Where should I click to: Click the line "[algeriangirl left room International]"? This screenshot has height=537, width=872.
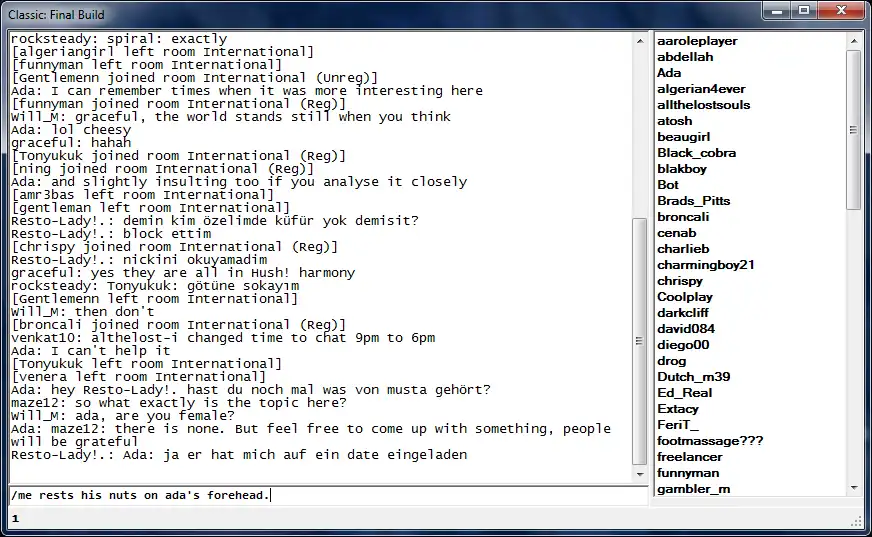click(162, 52)
